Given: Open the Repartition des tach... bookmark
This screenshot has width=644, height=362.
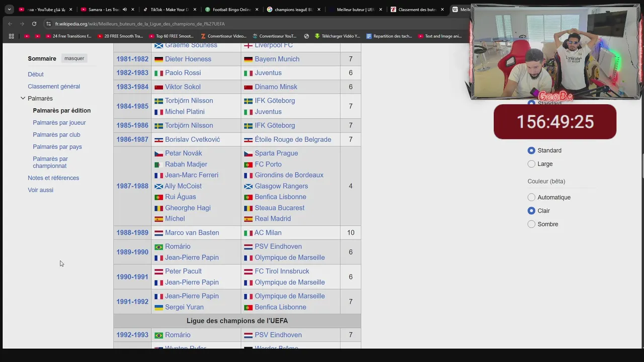Looking at the screenshot, I should (x=389, y=36).
